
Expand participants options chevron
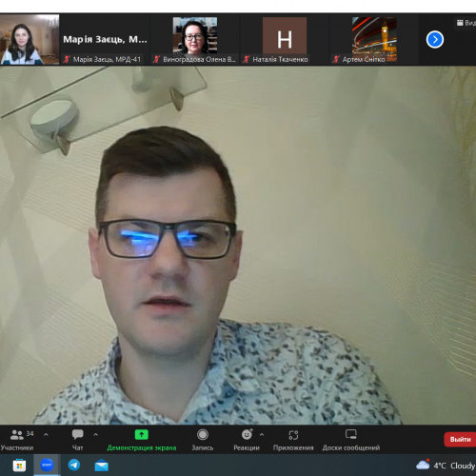click(46, 434)
